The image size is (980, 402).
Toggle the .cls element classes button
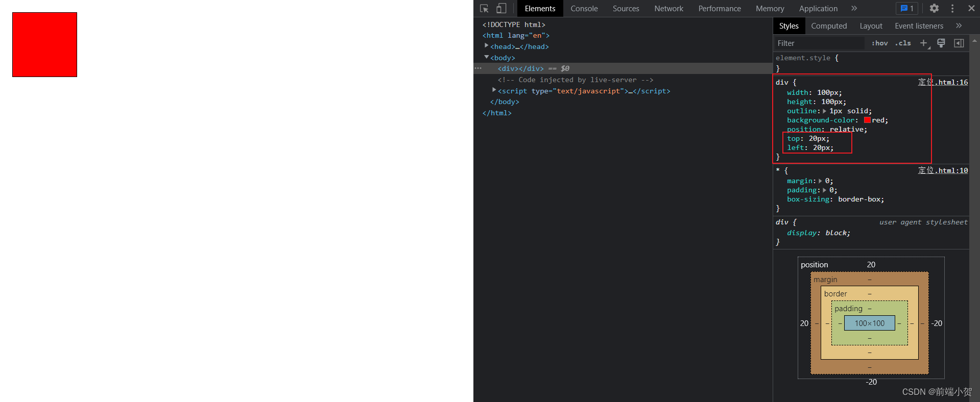click(903, 43)
